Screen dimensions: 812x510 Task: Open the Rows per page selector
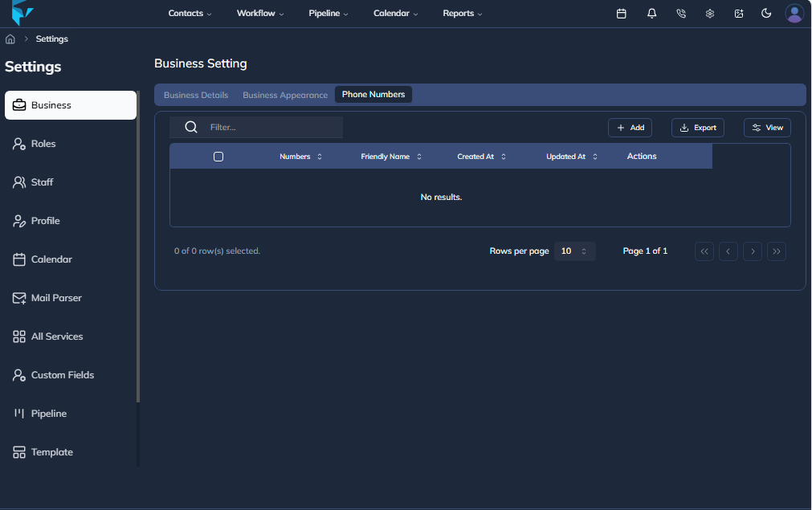tap(575, 251)
